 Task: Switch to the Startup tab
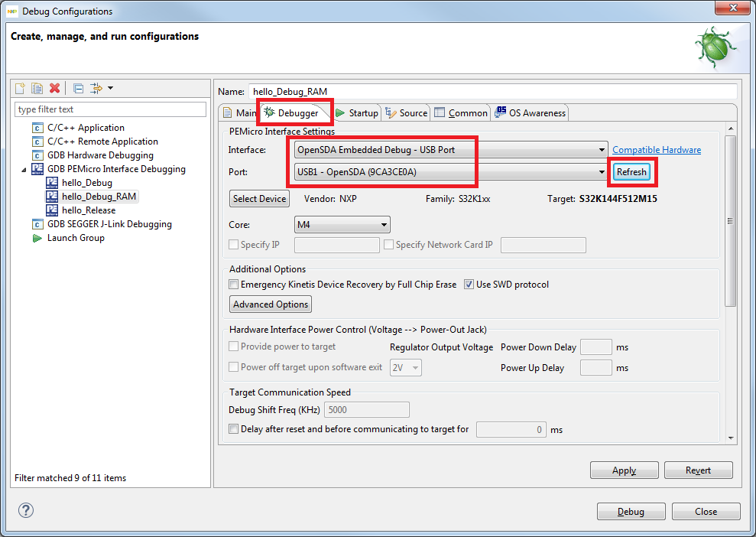(357, 113)
